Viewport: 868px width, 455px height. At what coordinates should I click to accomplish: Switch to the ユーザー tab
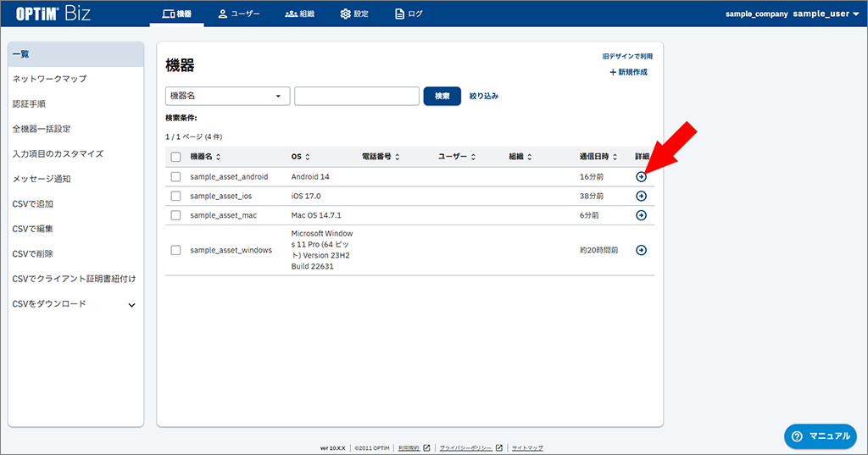(x=239, y=14)
